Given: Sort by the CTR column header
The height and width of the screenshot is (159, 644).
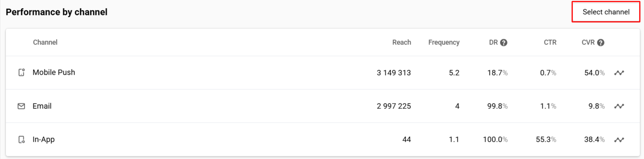Looking at the screenshot, I should pyautogui.click(x=550, y=43).
